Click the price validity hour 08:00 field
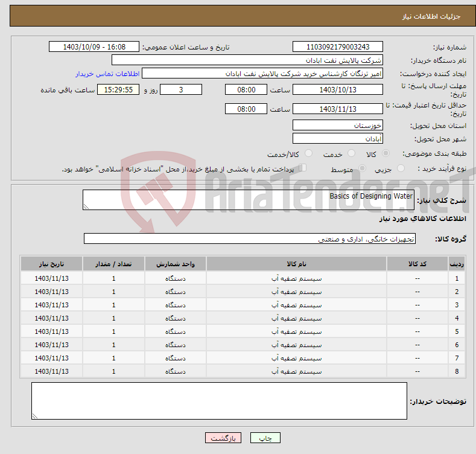Viewport: 476px width, 454px height. [246, 109]
